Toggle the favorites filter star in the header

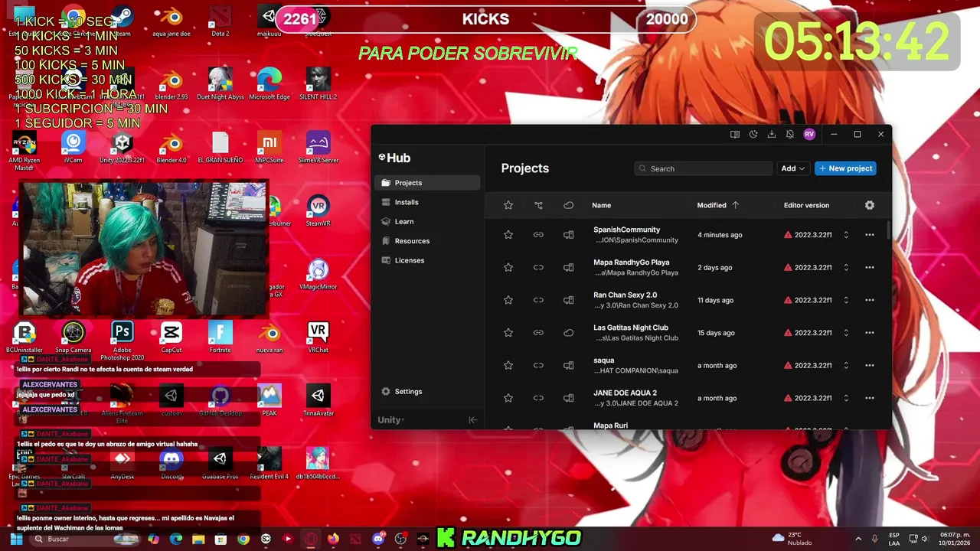click(x=508, y=205)
